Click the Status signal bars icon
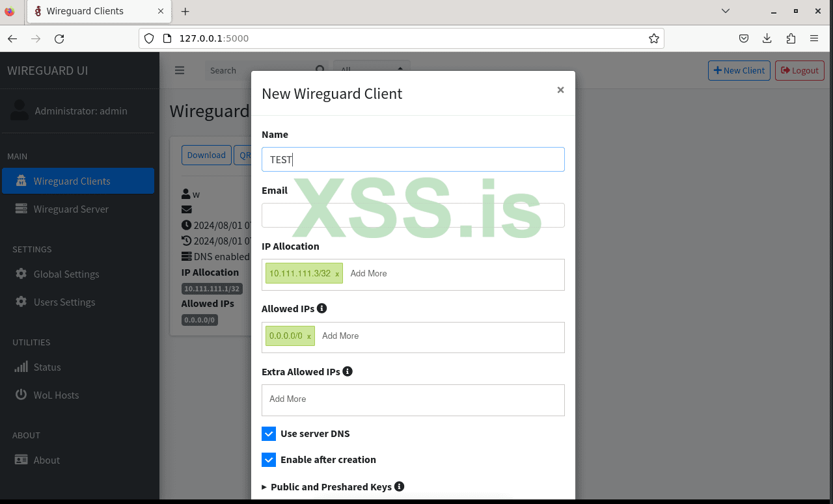This screenshot has height=504, width=833. [21, 367]
